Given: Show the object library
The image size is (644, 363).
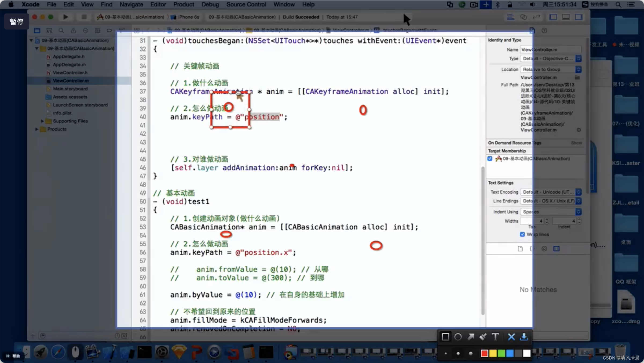Looking at the screenshot, I should [x=544, y=249].
